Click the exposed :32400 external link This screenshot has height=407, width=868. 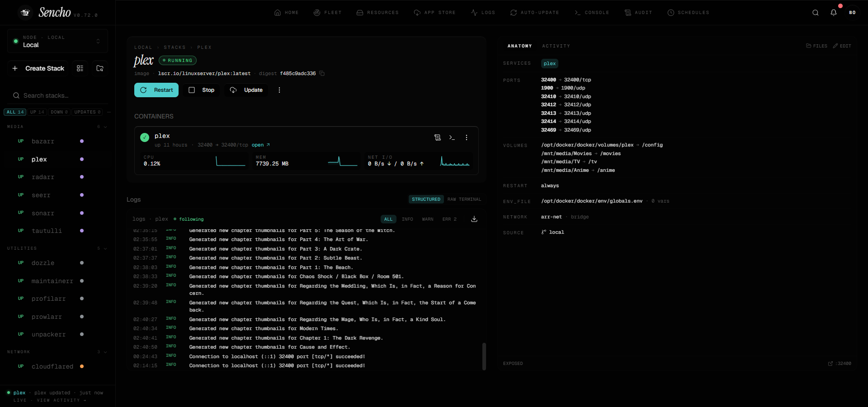pyautogui.click(x=840, y=364)
